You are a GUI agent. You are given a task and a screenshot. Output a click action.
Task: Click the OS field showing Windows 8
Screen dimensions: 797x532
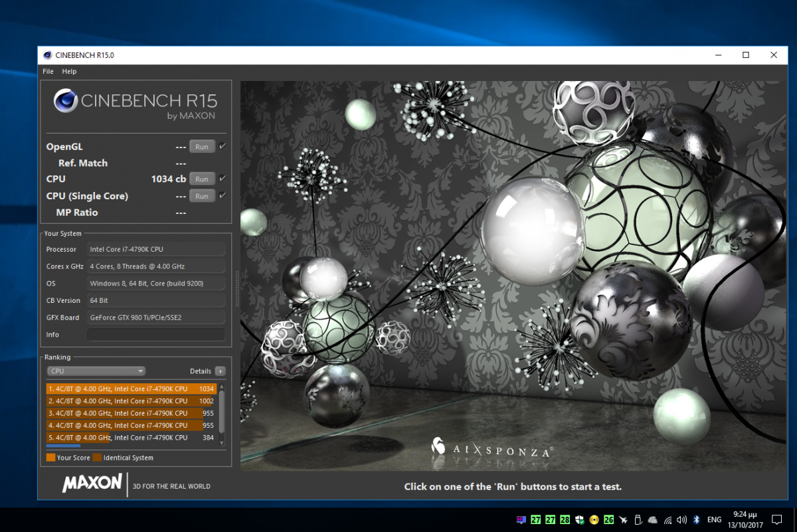pos(156,284)
